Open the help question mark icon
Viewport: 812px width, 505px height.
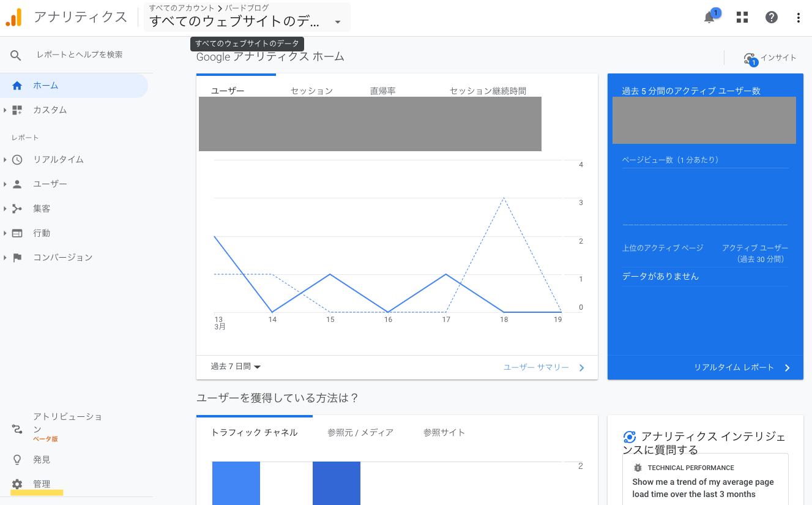point(772,17)
